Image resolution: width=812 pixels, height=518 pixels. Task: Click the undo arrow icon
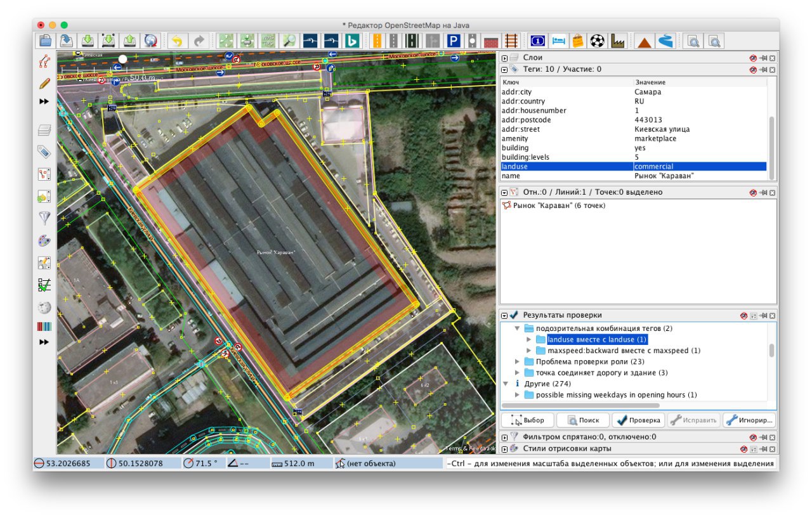178,41
